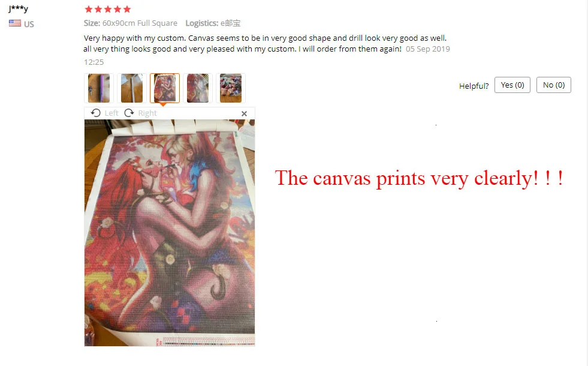
Task: Click the red 'canvas prints very clearly' text
Action: click(419, 178)
